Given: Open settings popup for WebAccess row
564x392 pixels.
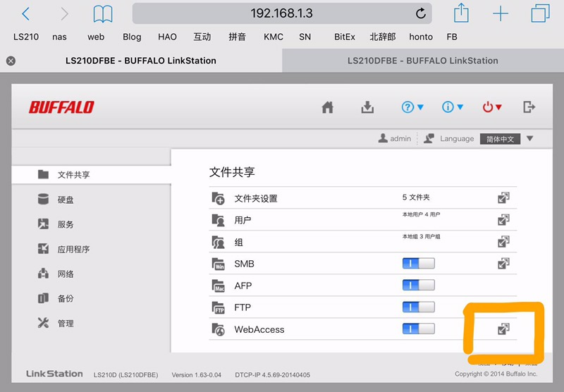Looking at the screenshot, I should tap(503, 329).
